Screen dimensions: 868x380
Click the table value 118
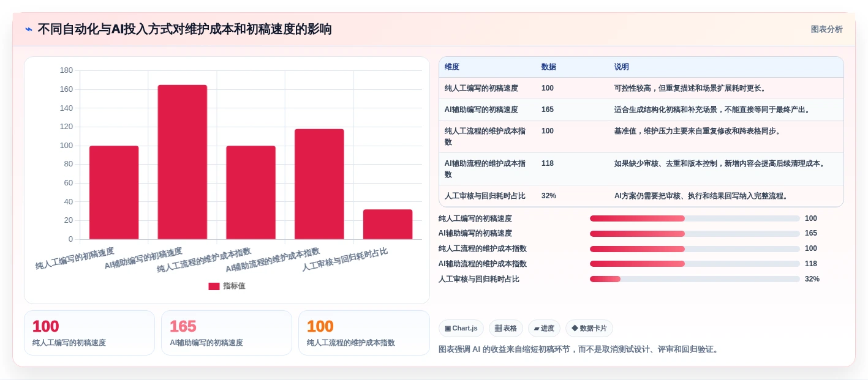(548, 163)
